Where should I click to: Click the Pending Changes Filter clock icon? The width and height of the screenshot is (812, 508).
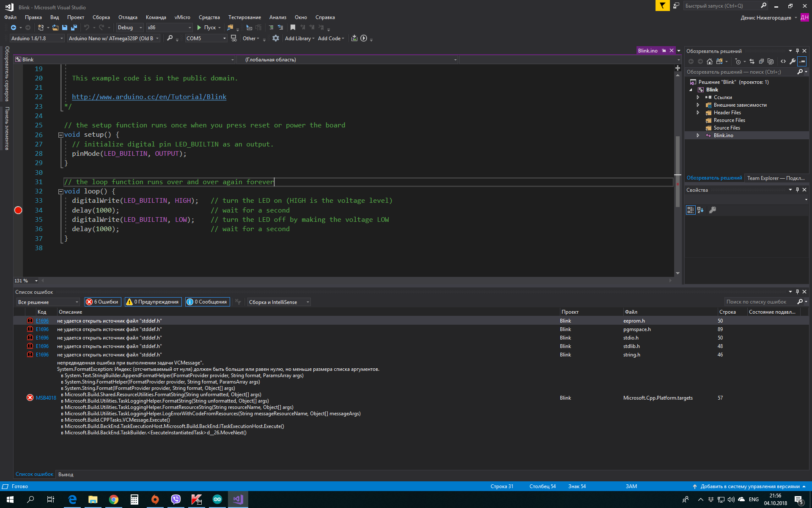[x=738, y=61]
